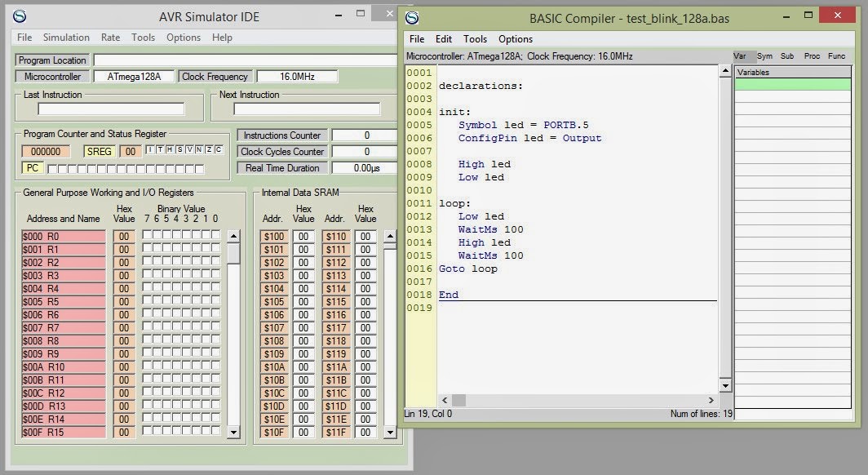Click the Microcontroller label button
The image size is (868, 475).
(52, 77)
